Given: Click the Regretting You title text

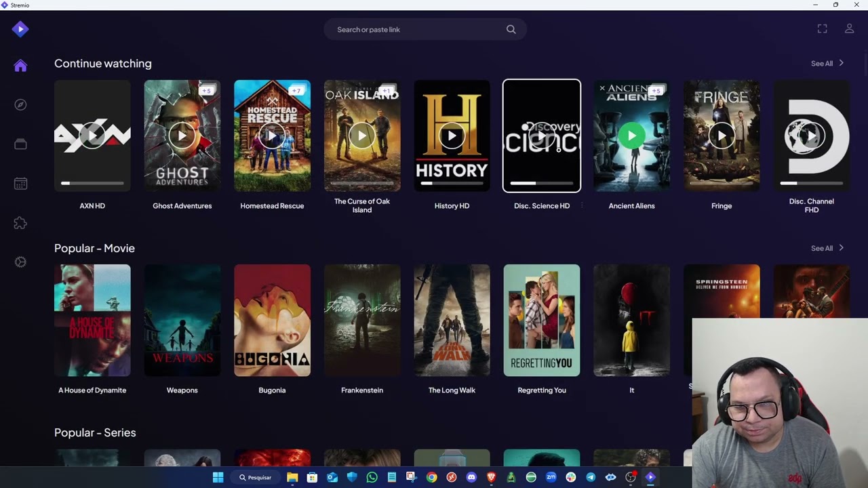Looking at the screenshot, I should coord(542,390).
